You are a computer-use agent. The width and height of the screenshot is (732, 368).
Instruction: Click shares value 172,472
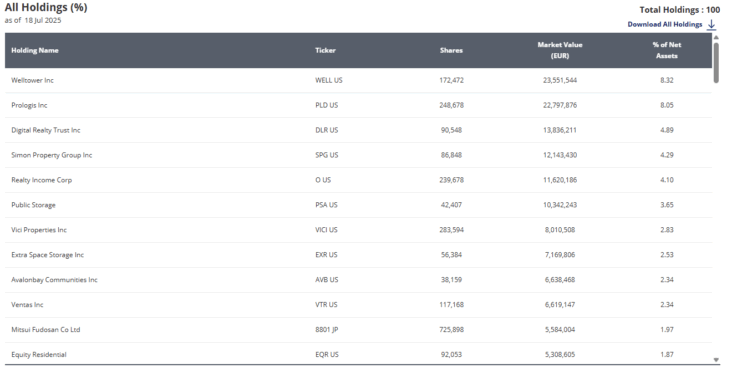451,80
